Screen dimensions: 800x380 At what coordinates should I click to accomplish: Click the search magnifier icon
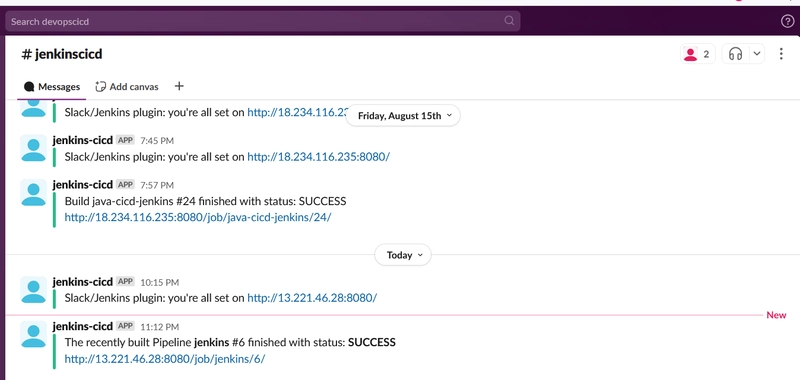pos(509,21)
